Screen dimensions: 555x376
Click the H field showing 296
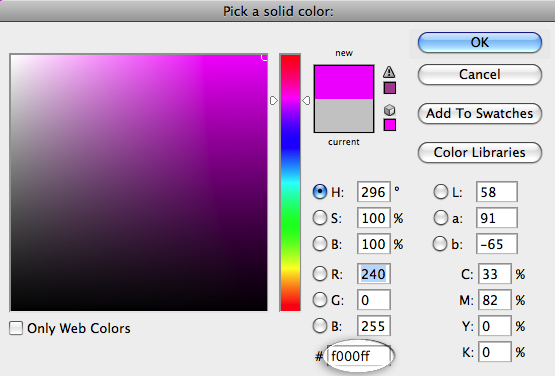374,192
